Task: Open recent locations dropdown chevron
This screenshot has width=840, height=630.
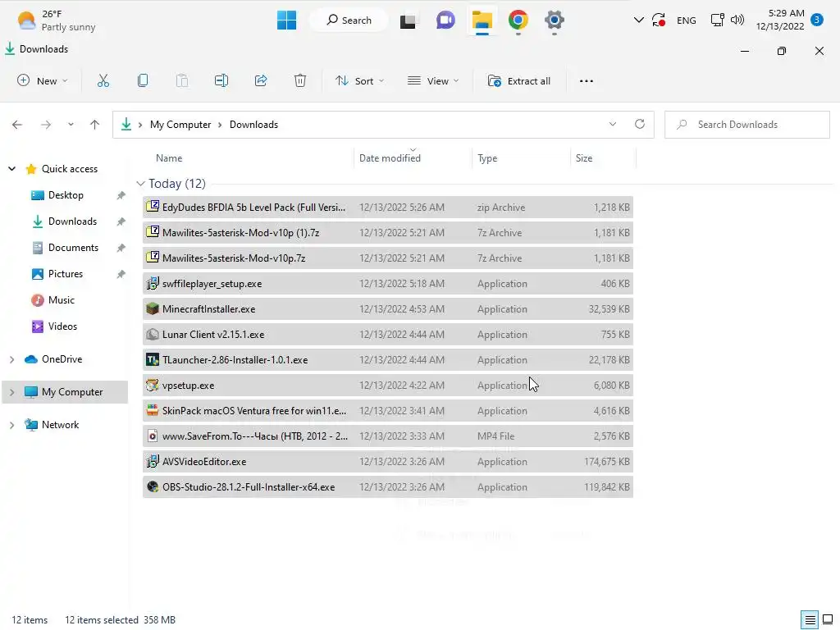Action: pos(71,125)
